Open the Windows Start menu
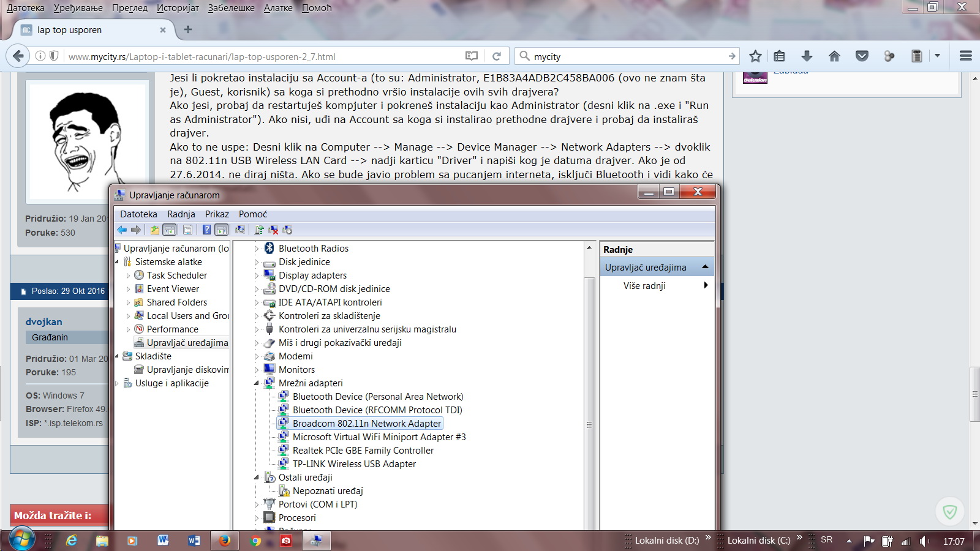Viewport: 980px width, 551px height. (x=21, y=540)
